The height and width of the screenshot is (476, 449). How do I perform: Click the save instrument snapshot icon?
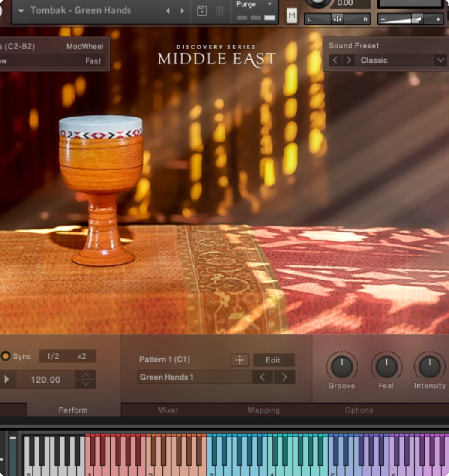click(x=202, y=11)
